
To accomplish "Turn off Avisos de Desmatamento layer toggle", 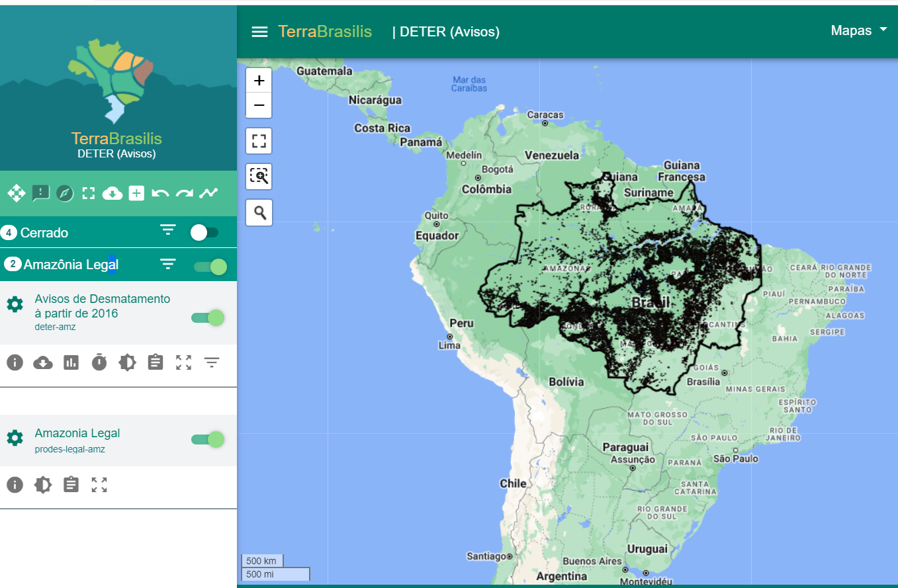I will tap(208, 317).
